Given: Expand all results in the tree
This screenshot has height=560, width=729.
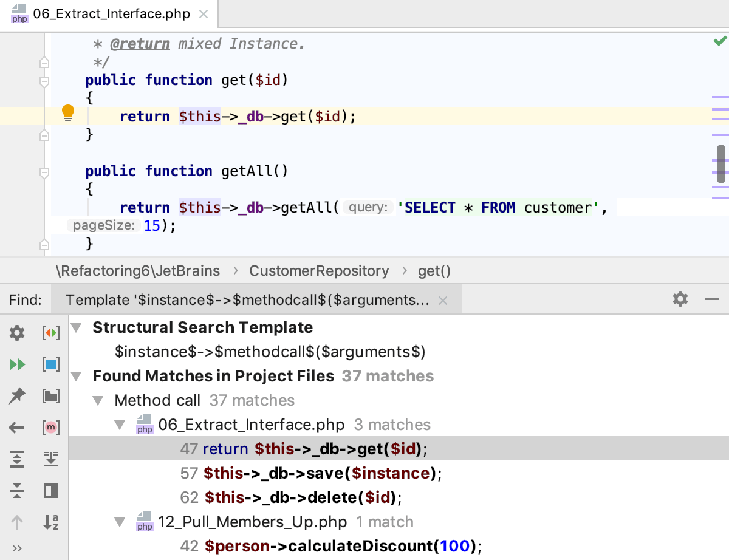Looking at the screenshot, I should point(17,459).
